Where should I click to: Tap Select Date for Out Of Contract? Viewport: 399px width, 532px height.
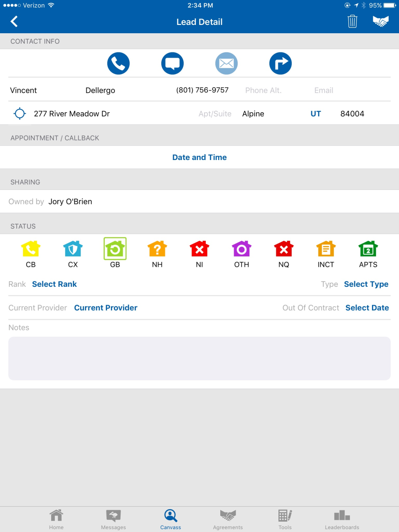[x=367, y=308]
